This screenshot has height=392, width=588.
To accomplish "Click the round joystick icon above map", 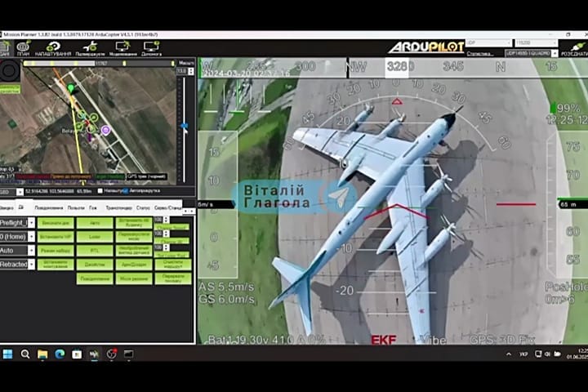I will coord(9,70).
